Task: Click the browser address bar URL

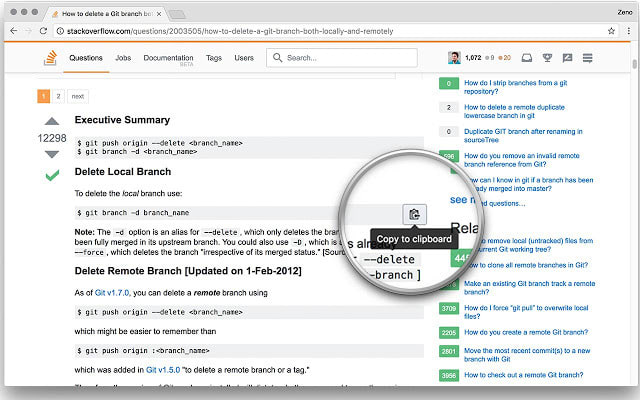Action: point(230,31)
